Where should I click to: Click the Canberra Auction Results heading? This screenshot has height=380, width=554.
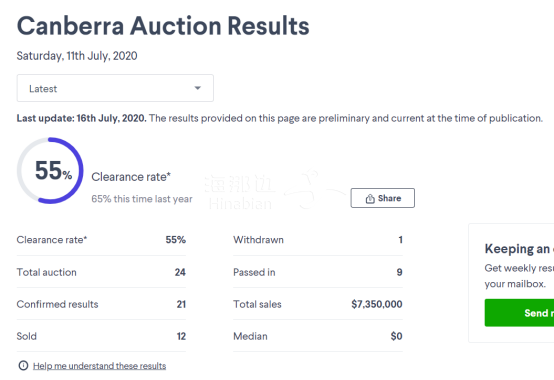(x=163, y=26)
